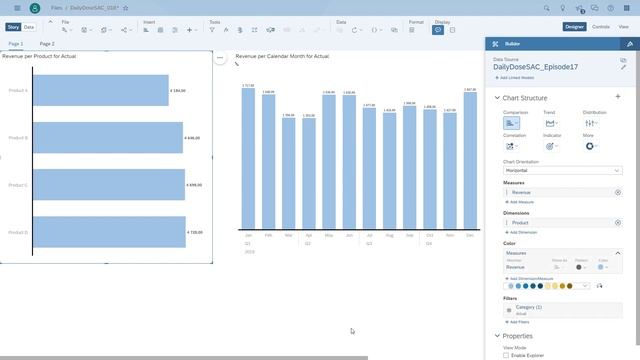The image size is (640, 360).
Task: Switch to Styling panel brush icon
Action: pyautogui.click(x=630, y=44)
